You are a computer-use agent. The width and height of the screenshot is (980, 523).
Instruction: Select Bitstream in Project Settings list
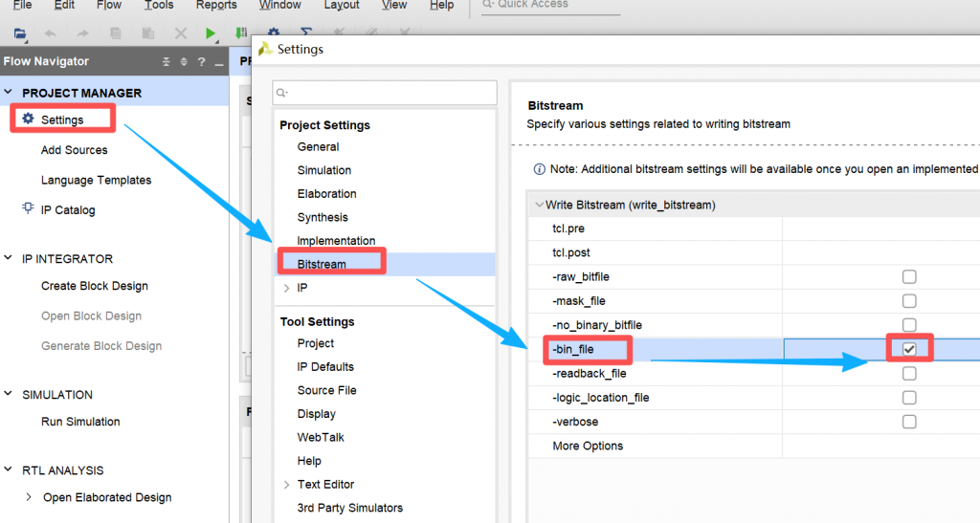(322, 264)
